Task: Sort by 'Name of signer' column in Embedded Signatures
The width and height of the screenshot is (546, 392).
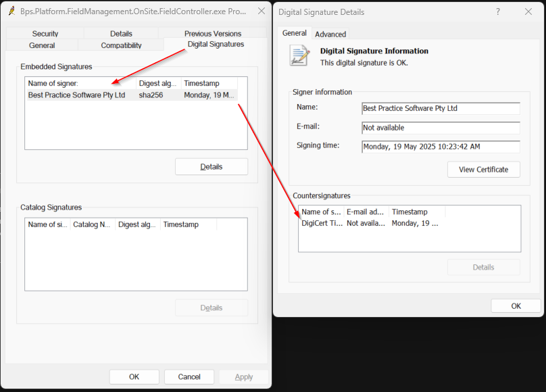Action: coord(81,83)
